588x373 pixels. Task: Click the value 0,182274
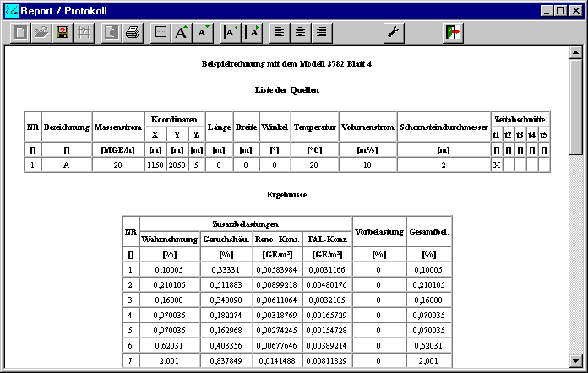pos(226,316)
